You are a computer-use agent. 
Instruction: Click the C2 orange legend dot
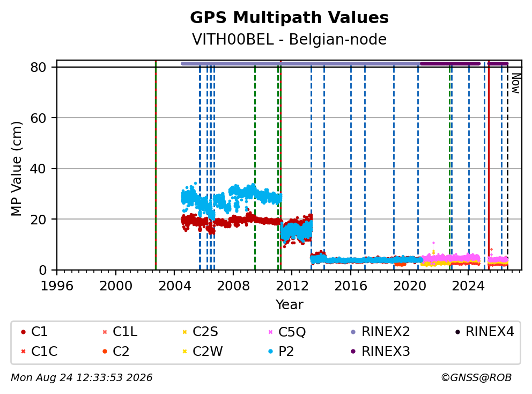tap(105, 351)
